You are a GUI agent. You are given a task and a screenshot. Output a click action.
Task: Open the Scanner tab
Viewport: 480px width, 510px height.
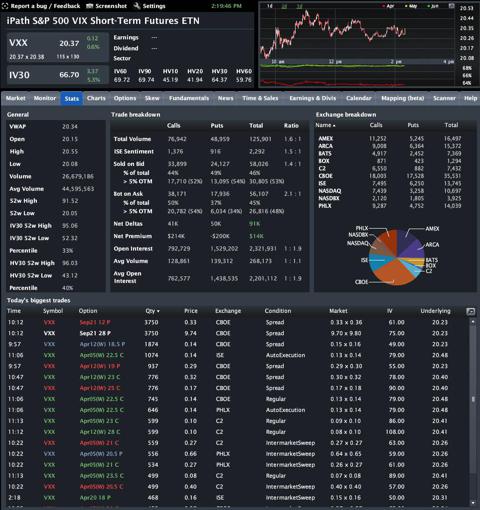click(x=444, y=98)
